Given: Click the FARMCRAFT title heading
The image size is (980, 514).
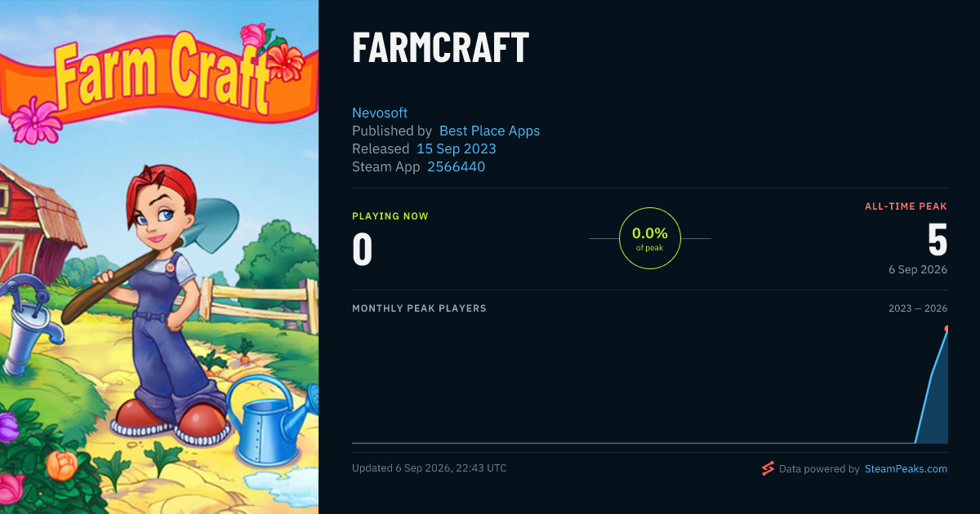Looking at the screenshot, I should (x=441, y=48).
